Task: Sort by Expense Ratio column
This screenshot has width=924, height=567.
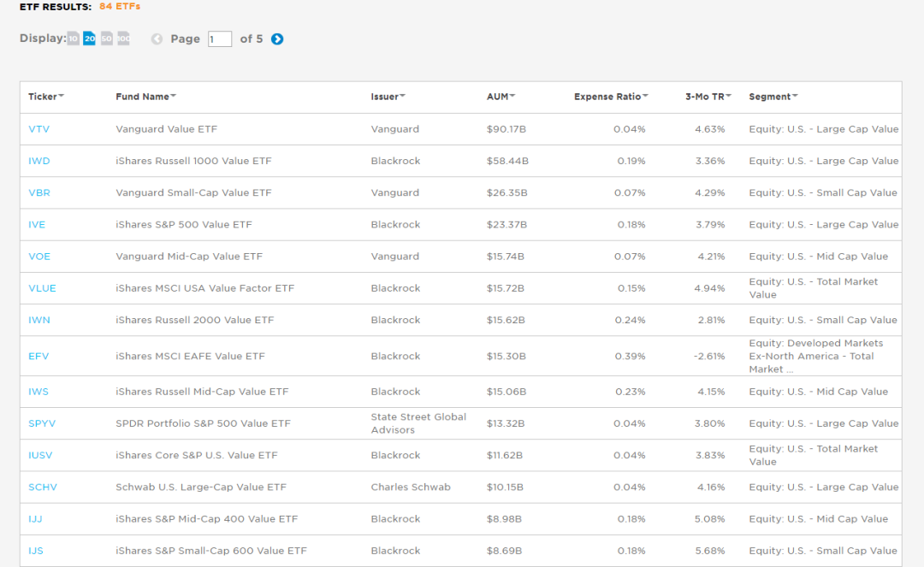Action: (611, 97)
